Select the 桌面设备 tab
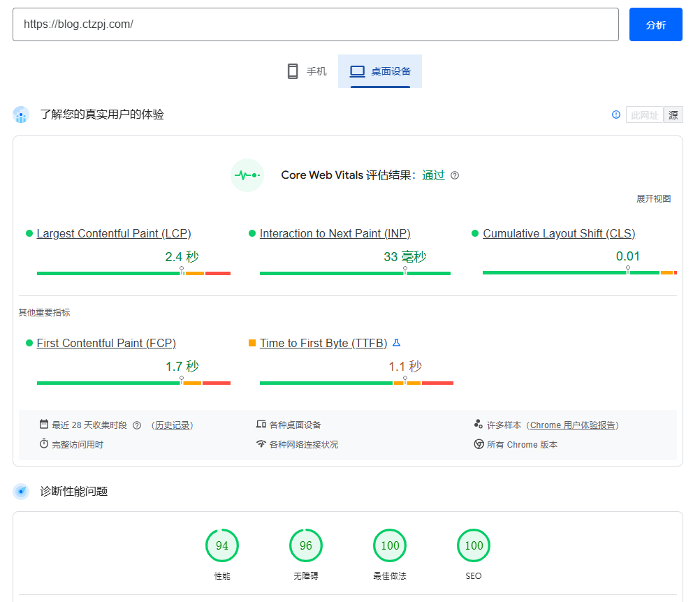Screen dimensions: 700x602 coord(380,71)
